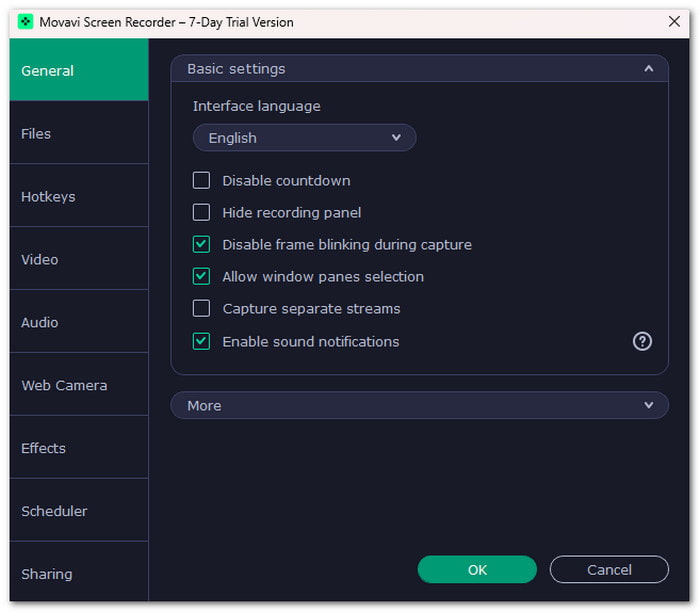Image resolution: width=700 pixels, height=612 pixels.
Task: Click the help question mark icon
Action: pos(642,341)
